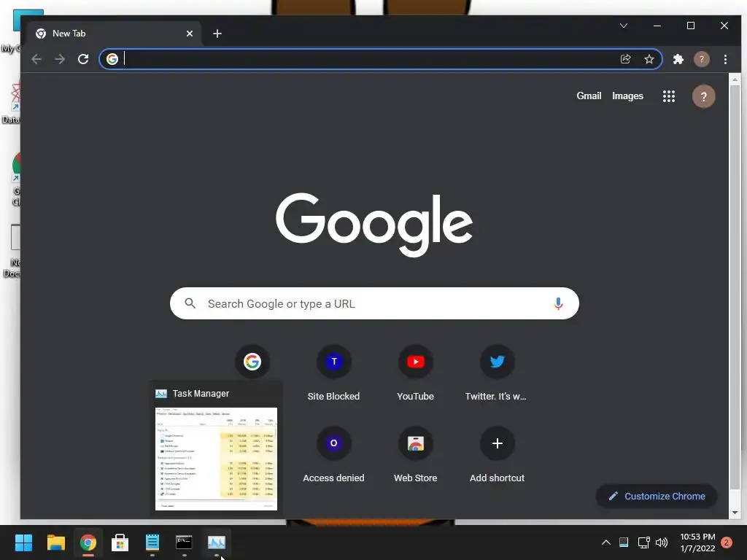The width and height of the screenshot is (747, 560).
Task: Open the Windows Start menu
Action: 23,542
